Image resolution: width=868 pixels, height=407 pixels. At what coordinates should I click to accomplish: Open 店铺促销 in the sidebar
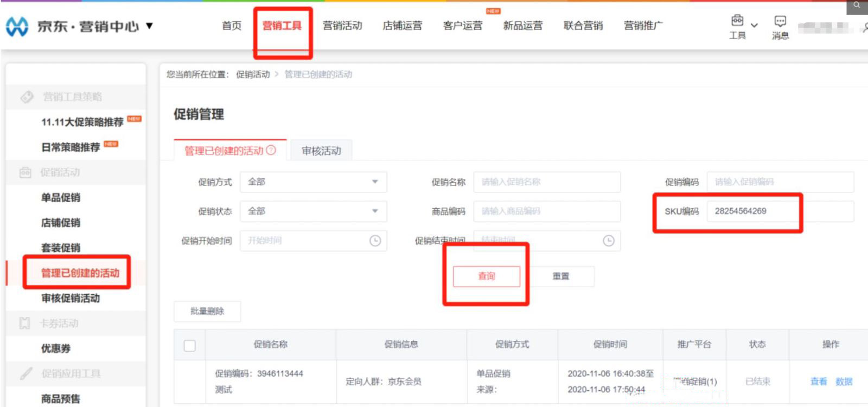click(x=61, y=223)
